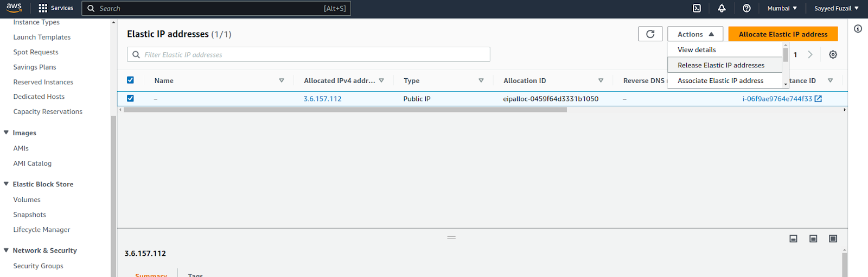Sort by Allocated IPv4 address column arrow
Viewport: 868px width, 277px height.
click(x=381, y=80)
